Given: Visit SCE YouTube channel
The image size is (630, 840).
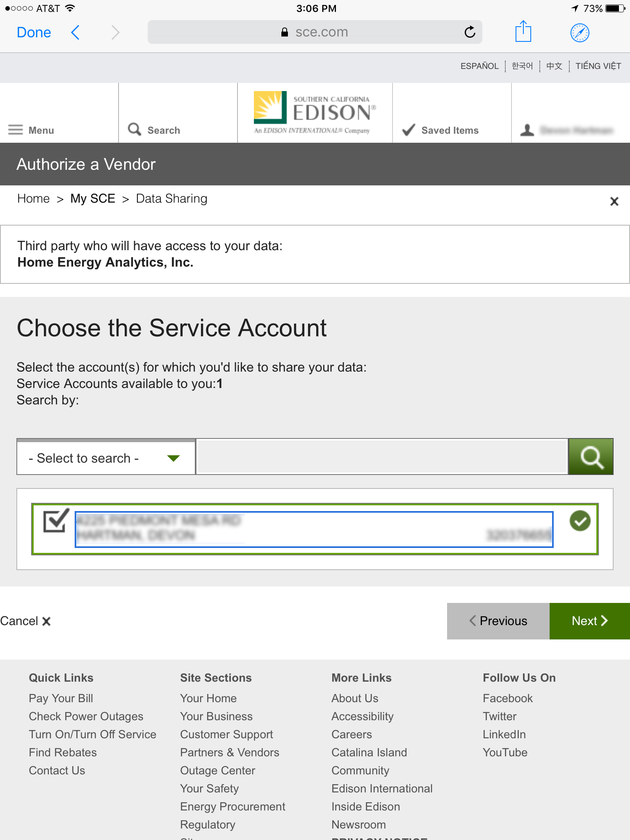Looking at the screenshot, I should (x=505, y=752).
